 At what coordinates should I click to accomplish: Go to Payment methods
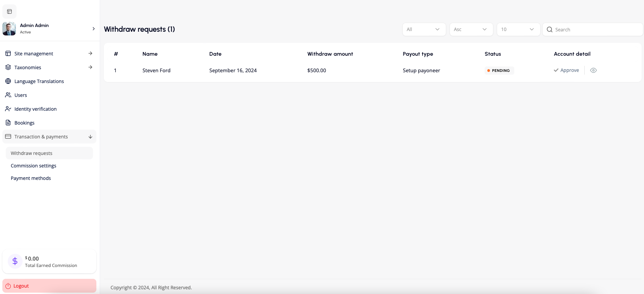[31, 178]
